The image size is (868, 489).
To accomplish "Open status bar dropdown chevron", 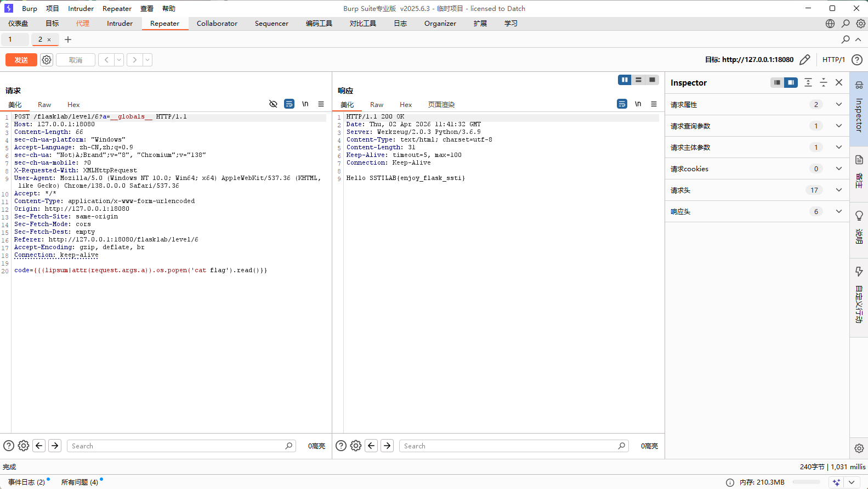I will pyautogui.click(x=852, y=482).
